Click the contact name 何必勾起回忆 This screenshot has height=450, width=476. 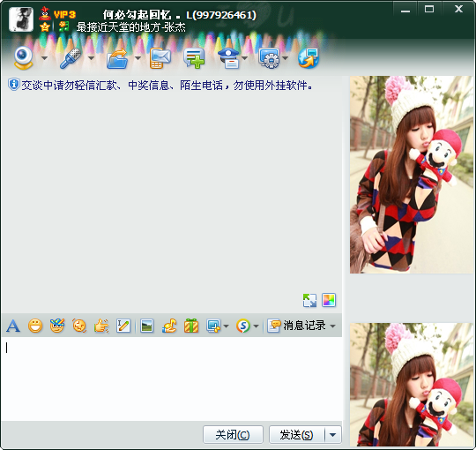[137, 15]
